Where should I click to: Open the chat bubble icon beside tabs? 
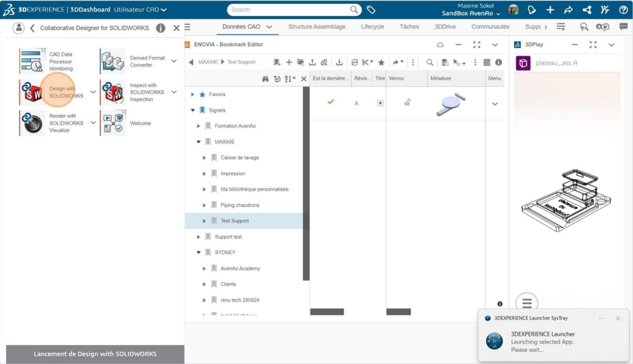pos(623,27)
